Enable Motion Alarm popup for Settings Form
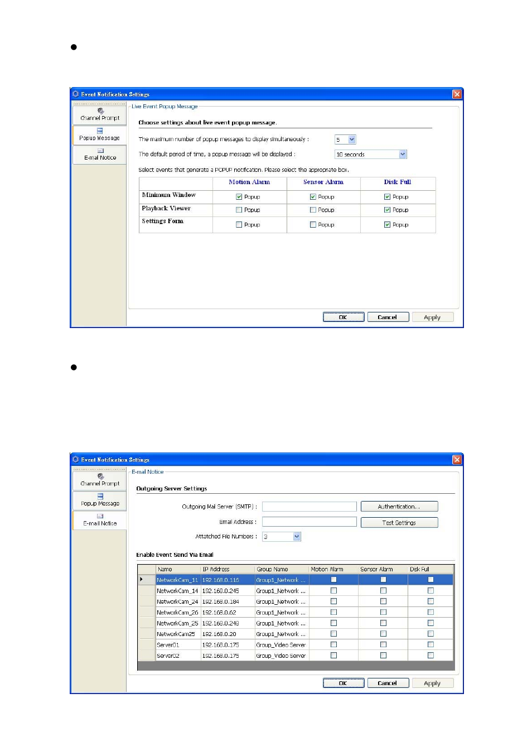The width and height of the screenshot is (532, 756). pyautogui.click(x=239, y=224)
